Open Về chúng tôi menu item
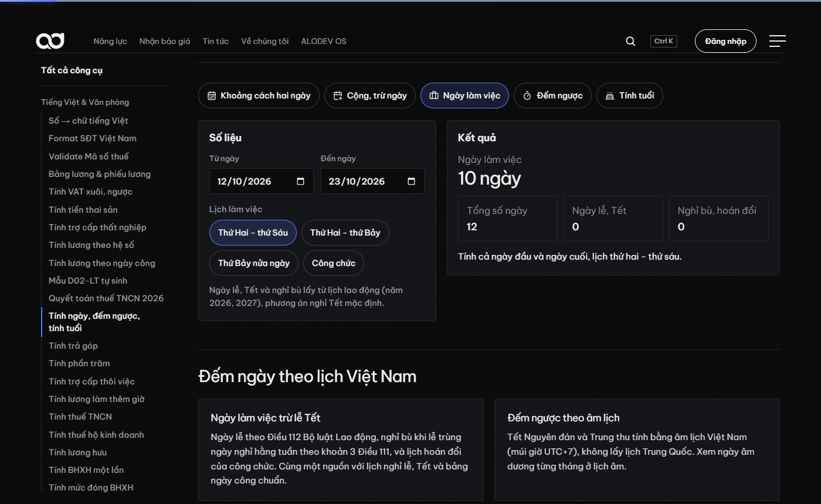Image resolution: width=821 pixels, height=504 pixels. tap(265, 41)
